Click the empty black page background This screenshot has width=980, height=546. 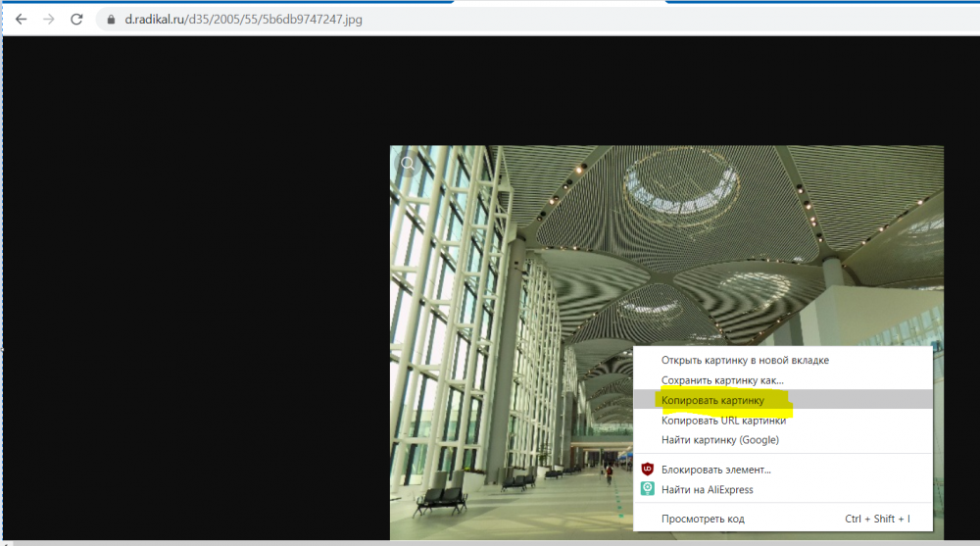(196, 294)
